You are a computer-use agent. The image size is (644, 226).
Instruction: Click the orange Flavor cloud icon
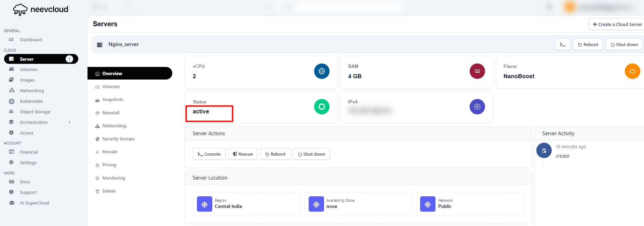[x=632, y=71]
